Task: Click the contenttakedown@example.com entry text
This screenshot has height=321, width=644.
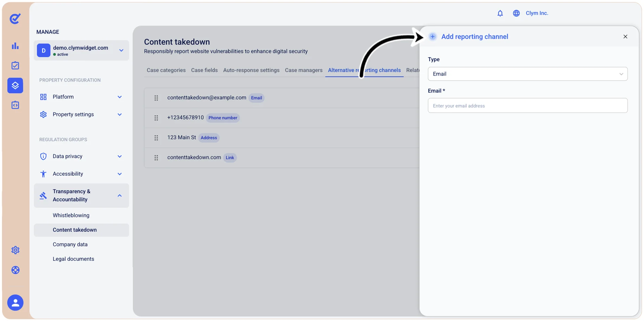Action: pos(207,97)
